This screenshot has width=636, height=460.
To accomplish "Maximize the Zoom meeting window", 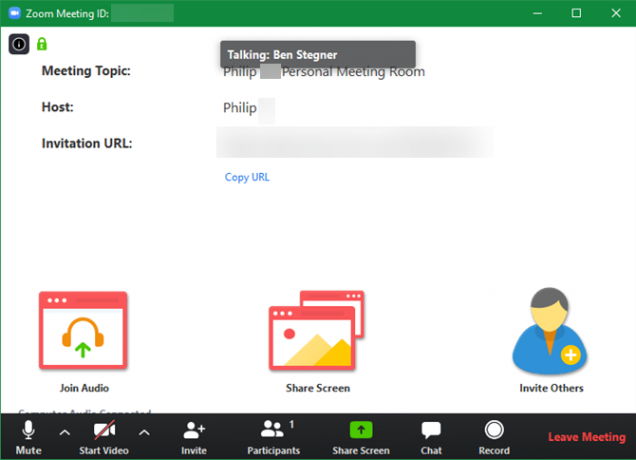I will tap(576, 13).
